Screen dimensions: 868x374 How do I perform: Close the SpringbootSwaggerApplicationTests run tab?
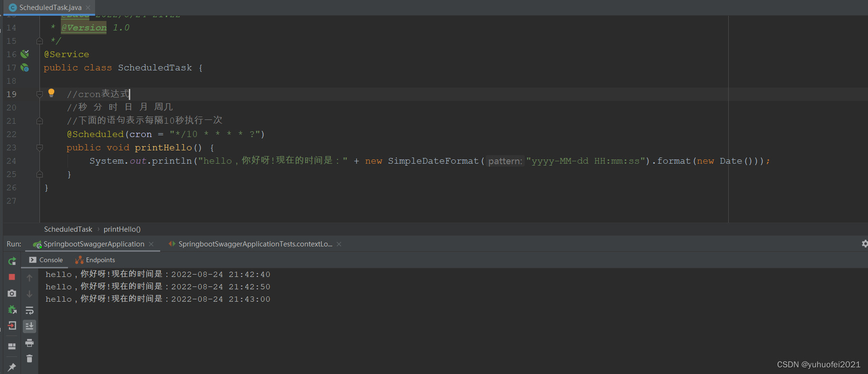pyautogui.click(x=339, y=244)
